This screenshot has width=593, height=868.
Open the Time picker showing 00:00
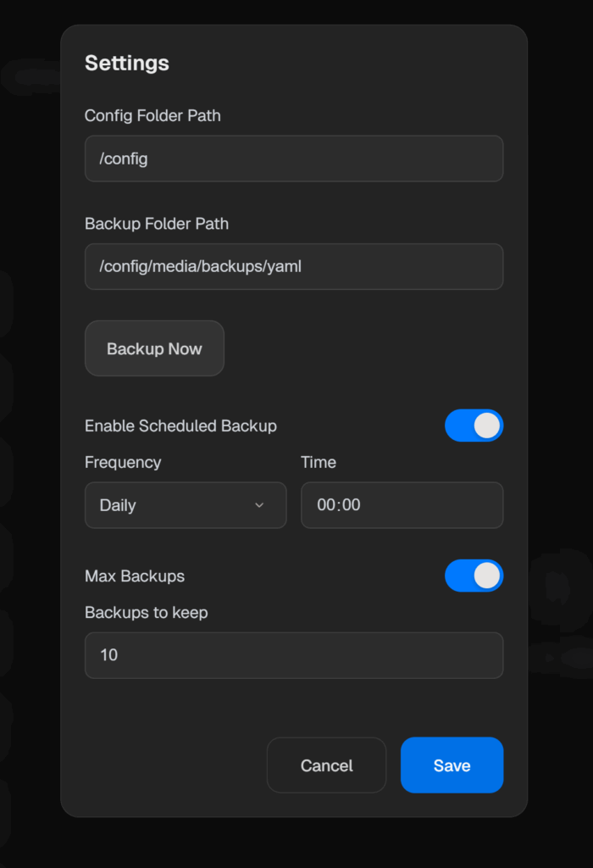(x=402, y=505)
